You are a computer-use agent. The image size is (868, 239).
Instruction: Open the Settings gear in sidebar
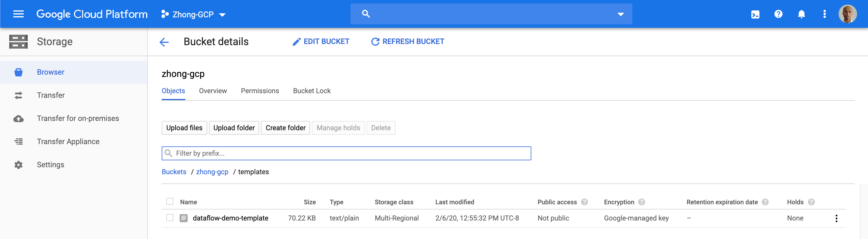coord(18,165)
